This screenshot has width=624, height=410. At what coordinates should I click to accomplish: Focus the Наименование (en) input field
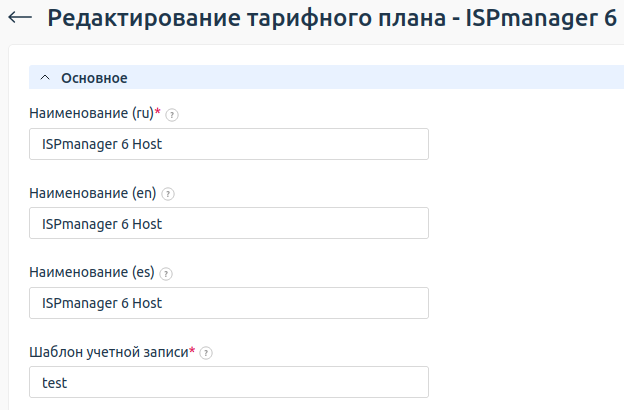[x=229, y=223]
